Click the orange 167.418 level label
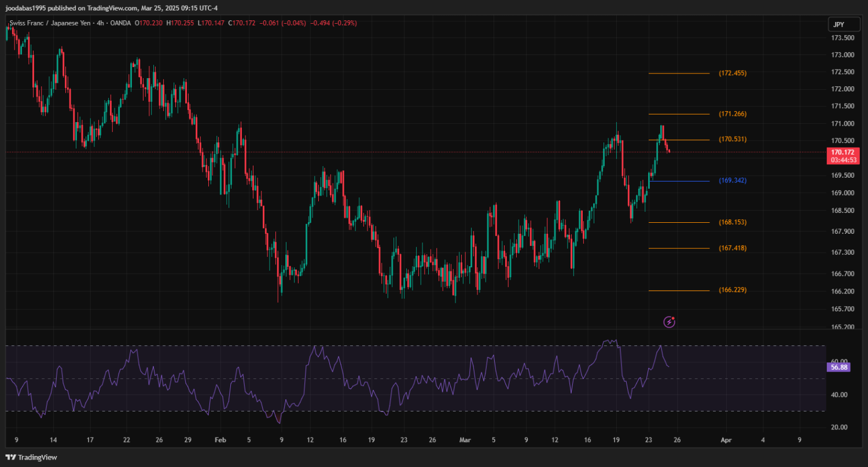The width and height of the screenshot is (868, 467). tap(733, 248)
